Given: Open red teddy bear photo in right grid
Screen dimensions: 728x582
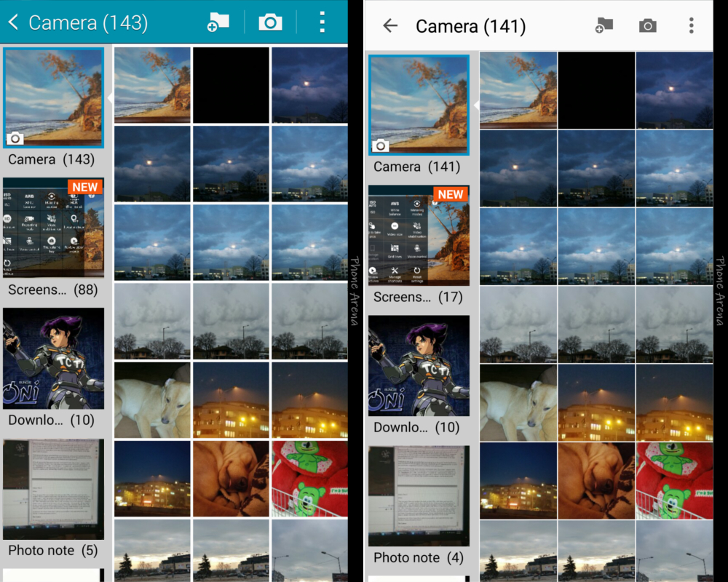Looking at the screenshot, I should tap(674, 480).
